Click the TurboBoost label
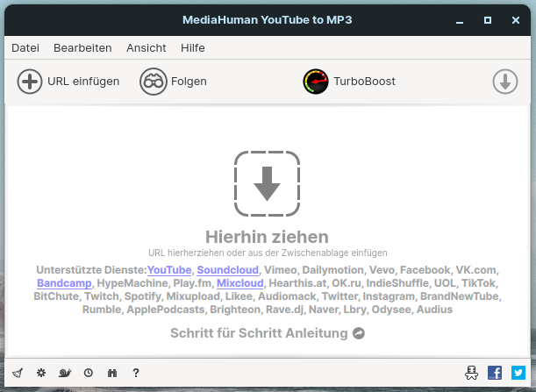536x392 pixels. click(x=364, y=82)
